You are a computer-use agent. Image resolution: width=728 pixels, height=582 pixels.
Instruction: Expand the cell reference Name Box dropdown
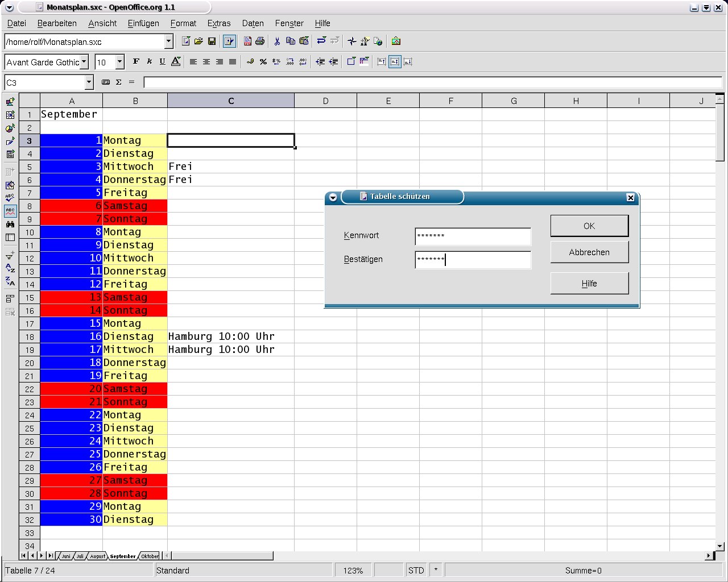point(89,82)
